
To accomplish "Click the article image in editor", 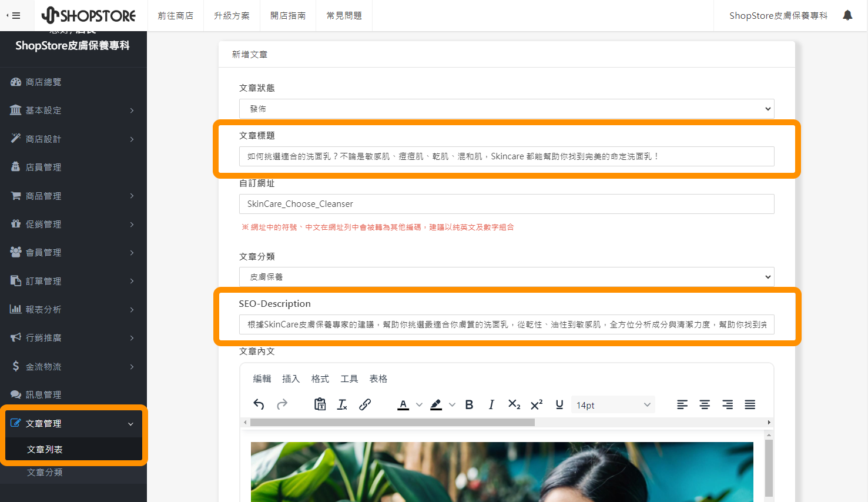I will (x=502, y=472).
